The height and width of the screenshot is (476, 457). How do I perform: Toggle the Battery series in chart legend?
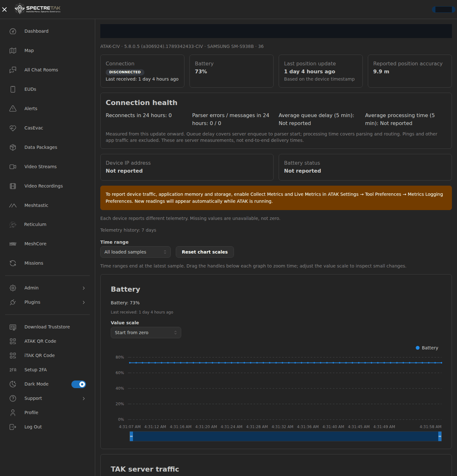pyautogui.click(x=427, y=348)
